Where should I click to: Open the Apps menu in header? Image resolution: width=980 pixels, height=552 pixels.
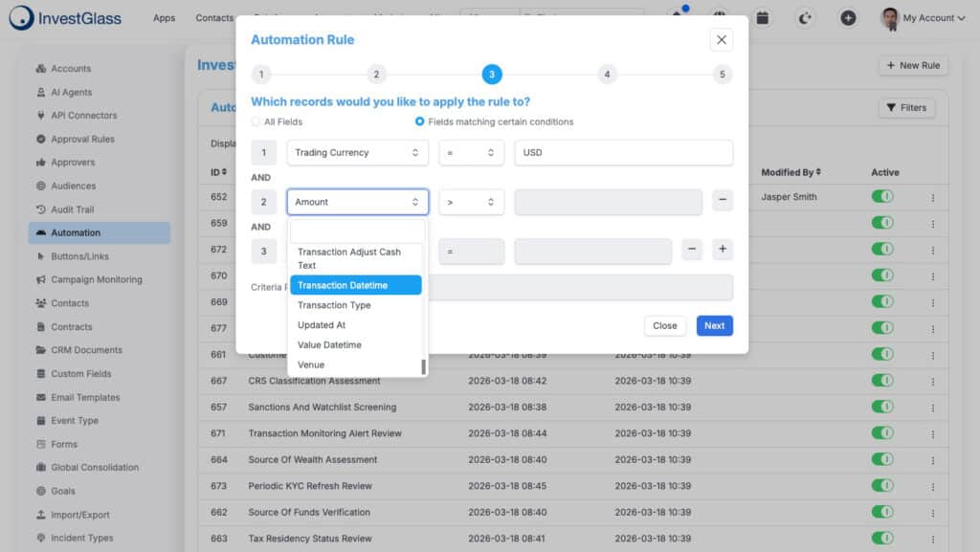(164, 18)
